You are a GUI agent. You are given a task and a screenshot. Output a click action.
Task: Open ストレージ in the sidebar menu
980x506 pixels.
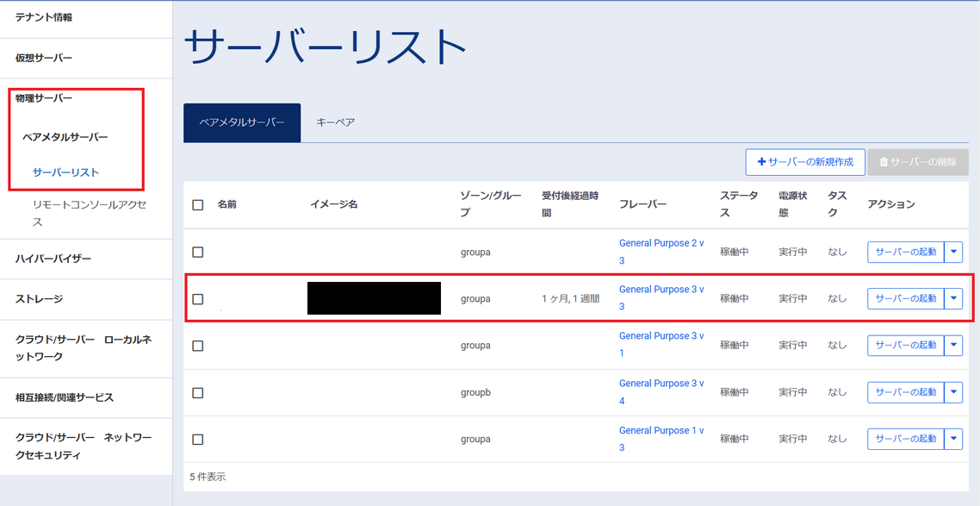click(x=39, y=299)
